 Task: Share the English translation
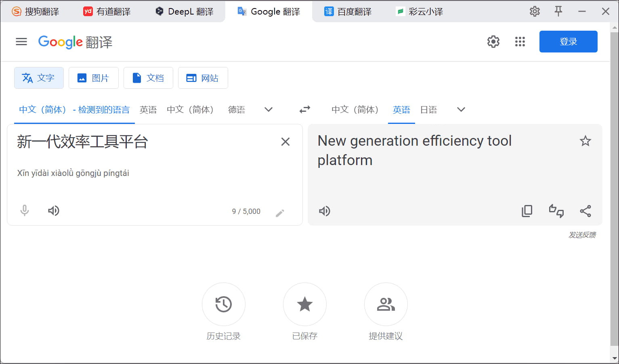[585, 211]
